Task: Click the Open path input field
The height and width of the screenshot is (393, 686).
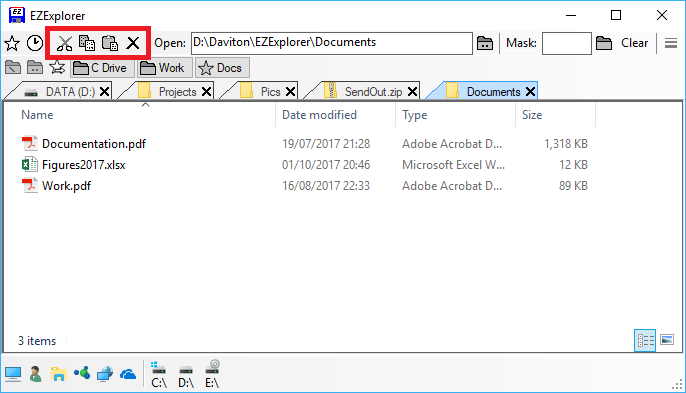Action: 332,43
